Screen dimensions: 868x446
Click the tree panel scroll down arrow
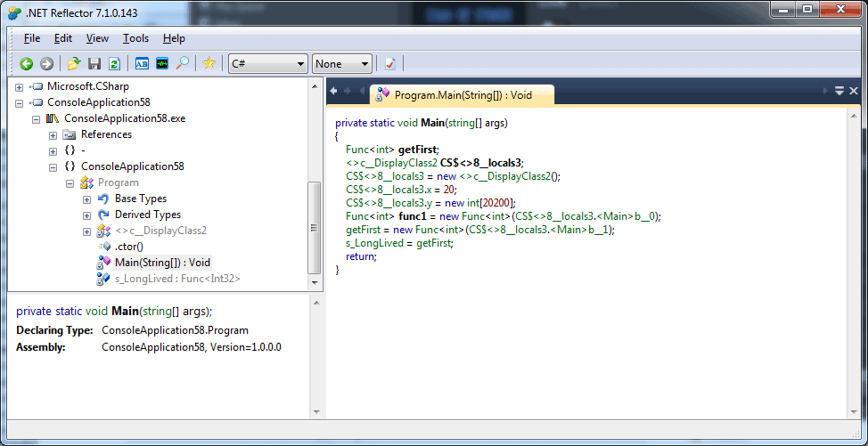click(315, 283)
